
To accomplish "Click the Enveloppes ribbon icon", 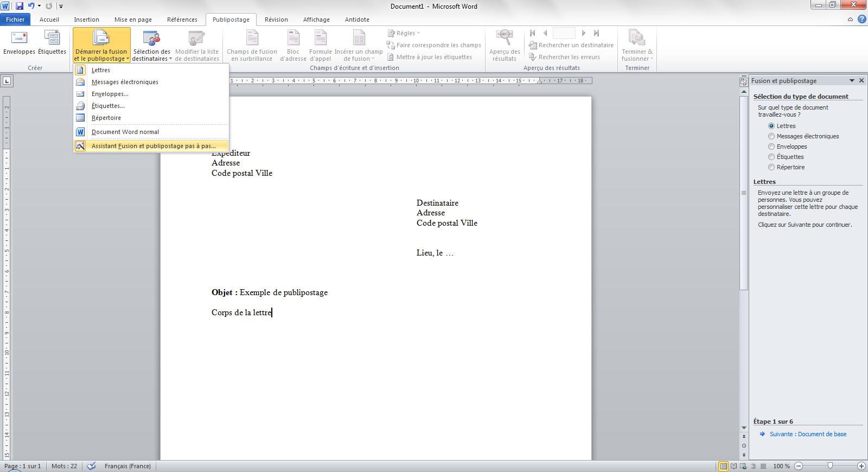I will click(x=19, y=43).
